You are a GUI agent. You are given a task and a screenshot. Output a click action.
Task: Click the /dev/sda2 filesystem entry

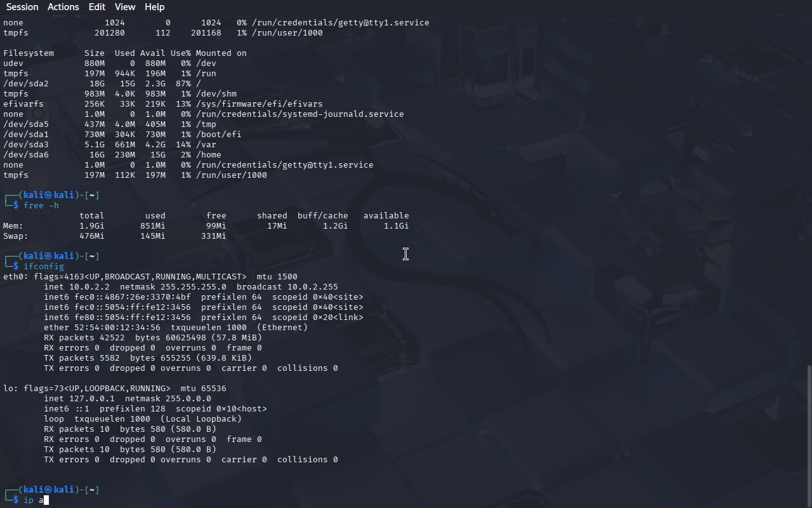(26, 84)
